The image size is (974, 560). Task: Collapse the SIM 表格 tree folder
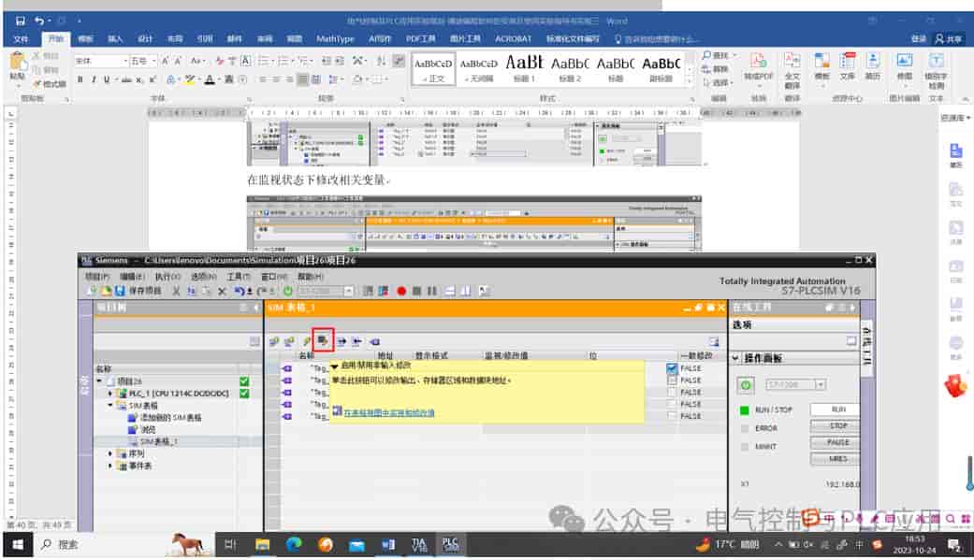click(x=110, y=405)
